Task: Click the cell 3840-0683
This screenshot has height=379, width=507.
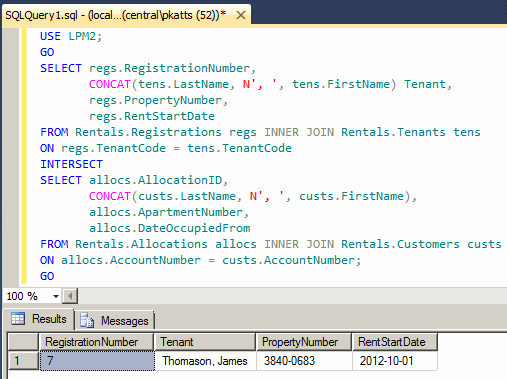Action: (304, 361)
